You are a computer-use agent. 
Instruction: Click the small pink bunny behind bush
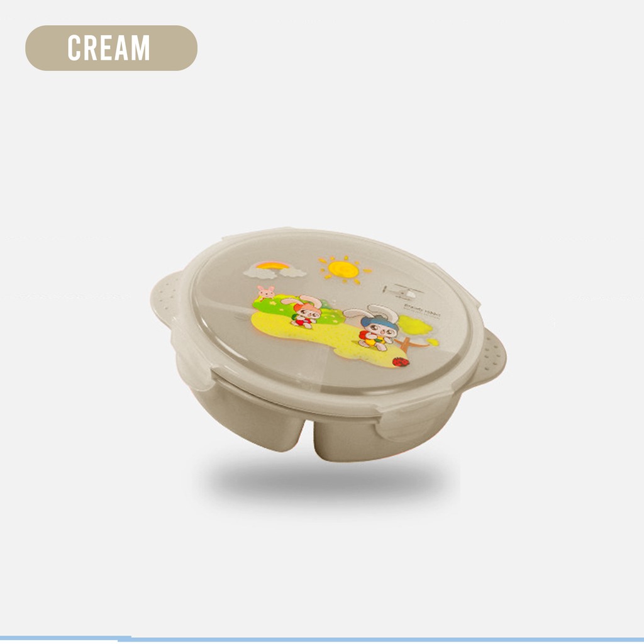(x=266, y=292)
